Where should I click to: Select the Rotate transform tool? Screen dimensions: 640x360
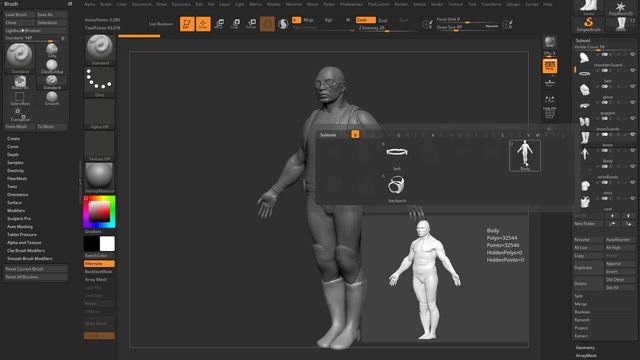pos(251,24)
